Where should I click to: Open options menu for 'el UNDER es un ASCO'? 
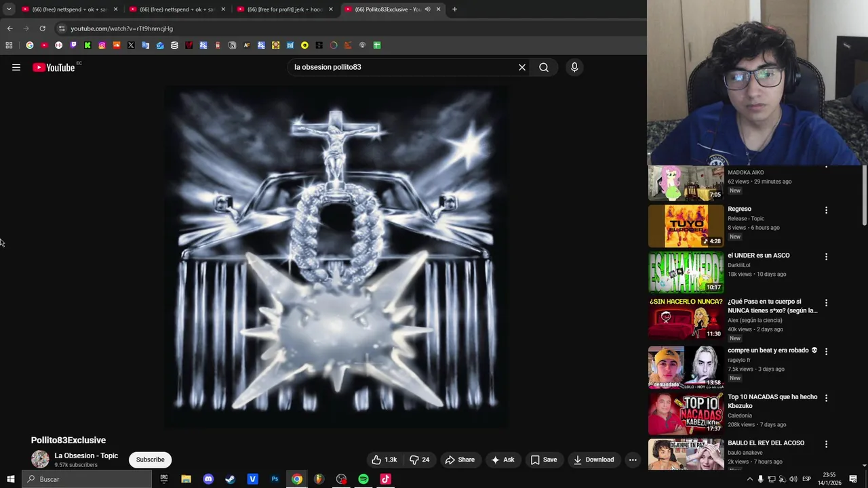(x=826, y=257)
